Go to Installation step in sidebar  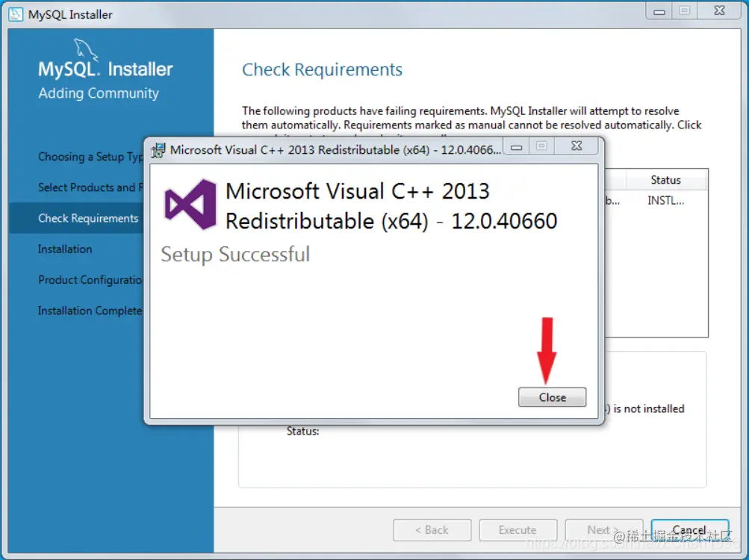click(65, 249)
